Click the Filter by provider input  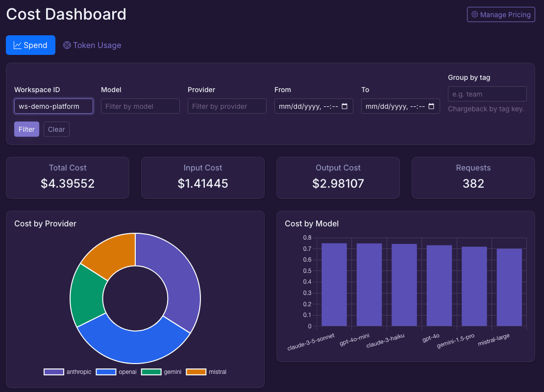pyautogui.click(x=227, y=106)
